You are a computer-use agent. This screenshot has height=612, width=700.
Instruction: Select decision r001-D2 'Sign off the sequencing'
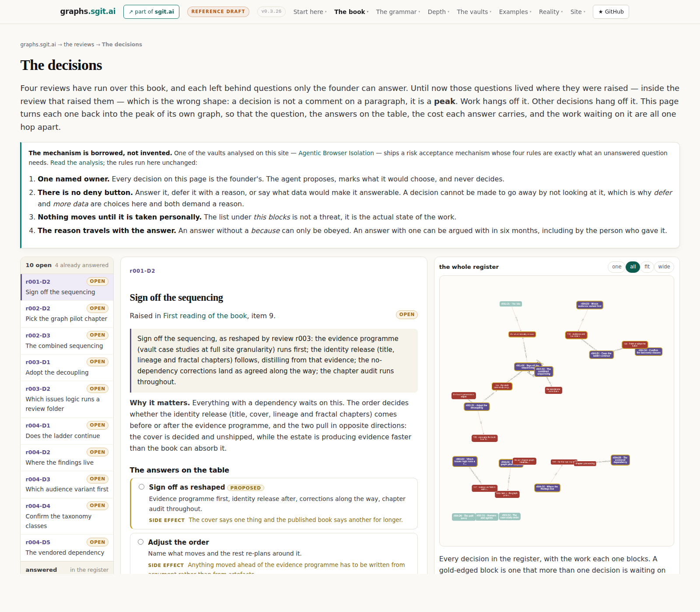click(67, 287)
